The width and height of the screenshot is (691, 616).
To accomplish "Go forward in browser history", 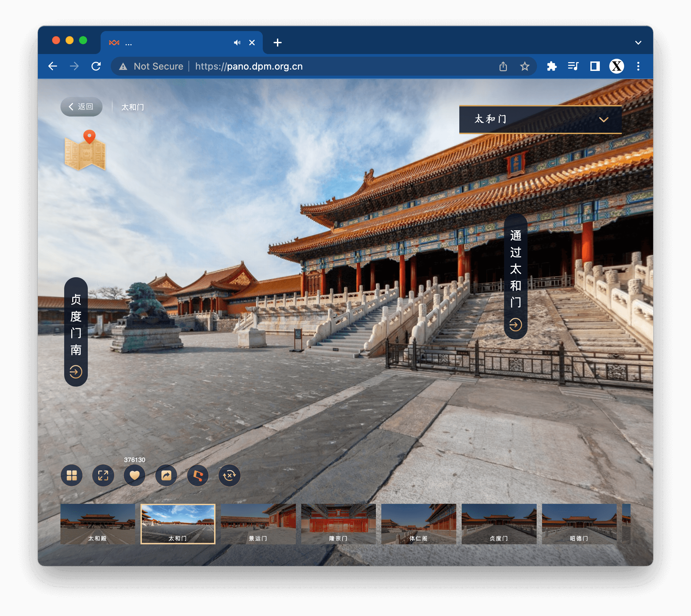I will pyautogui.click(x=74, y=66).
